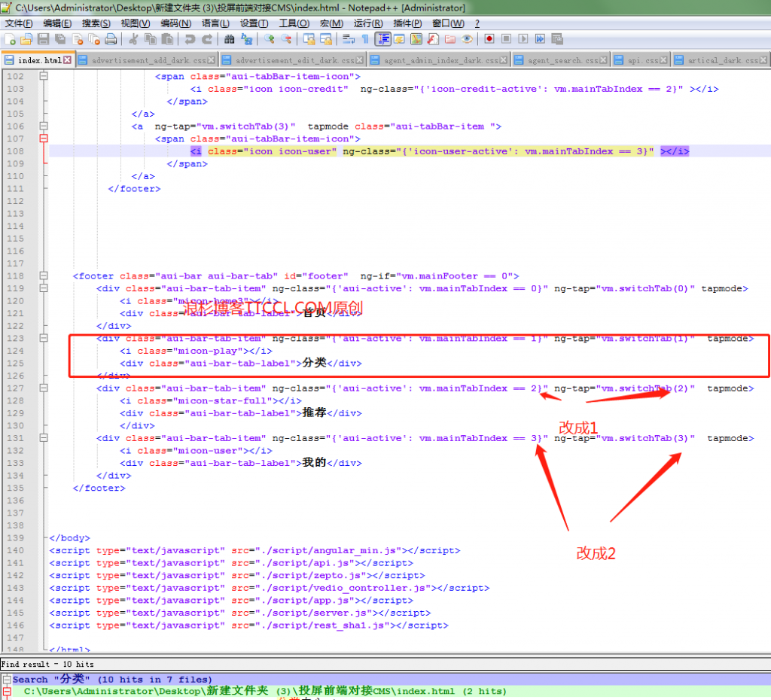
Task: Create a new file with the New icon
Action: (10, 39)
